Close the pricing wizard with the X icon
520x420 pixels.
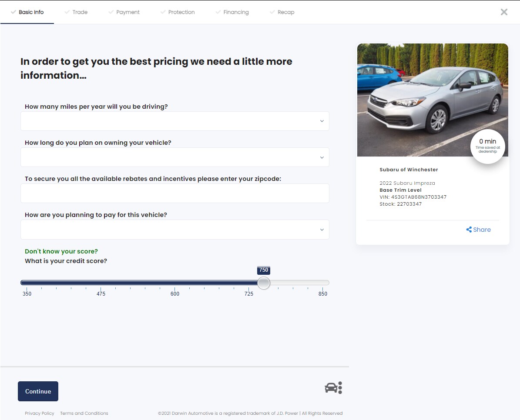coord(504,12)
